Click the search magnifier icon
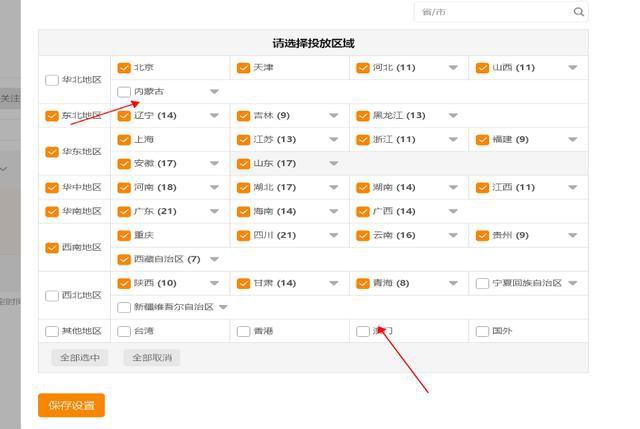This screenshot has height=429, width=640. point(578,12)
